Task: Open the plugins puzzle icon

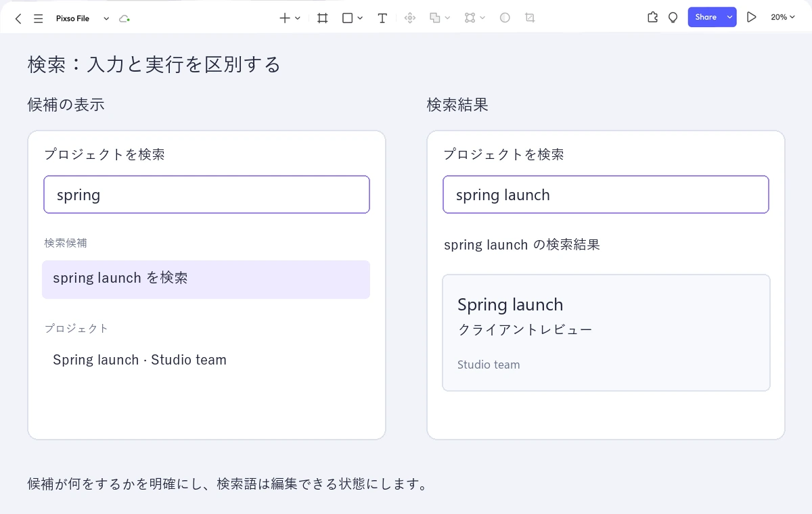Action: click(652, 18)
